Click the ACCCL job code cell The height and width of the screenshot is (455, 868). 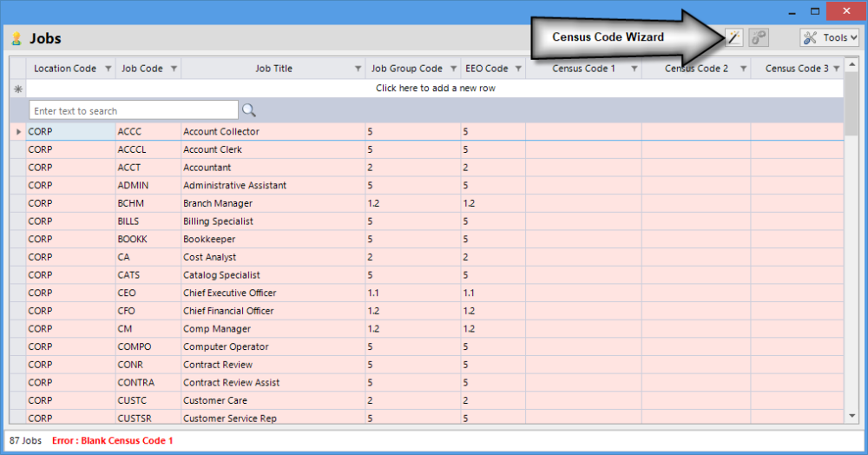tap(148, 149)
